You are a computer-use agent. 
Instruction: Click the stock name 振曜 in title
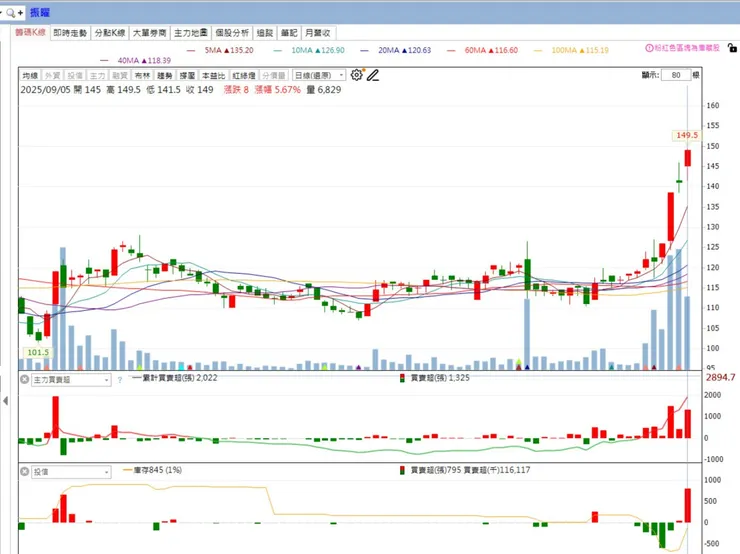(40, 13)
